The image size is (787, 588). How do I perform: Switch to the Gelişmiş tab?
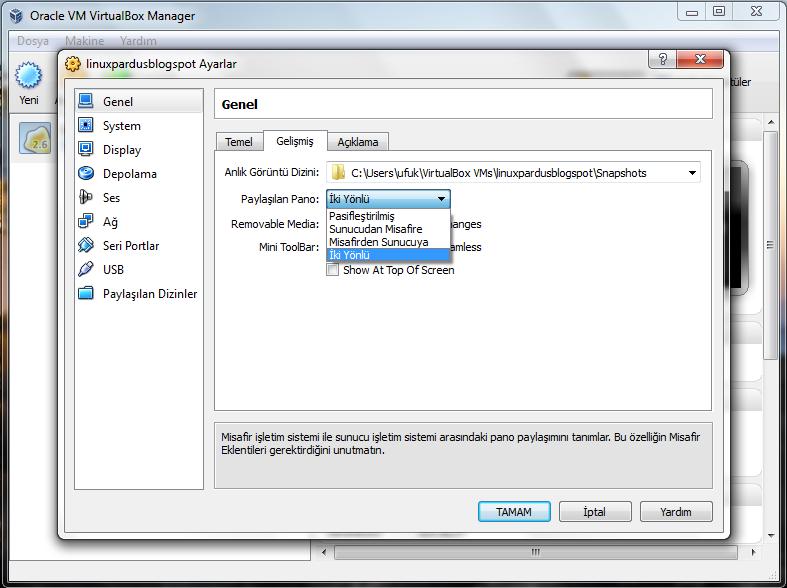coord(295,141)
